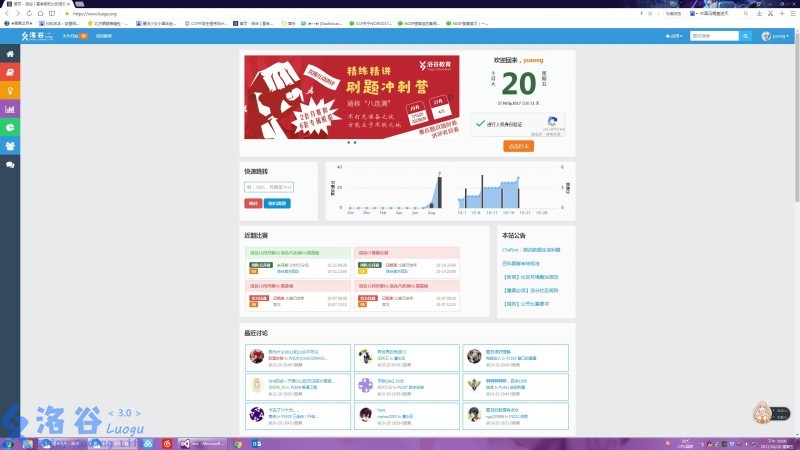Click the red jump button under quick jump
The width and height of the screenshot is (800, 450).
click(x=252, y=203)
